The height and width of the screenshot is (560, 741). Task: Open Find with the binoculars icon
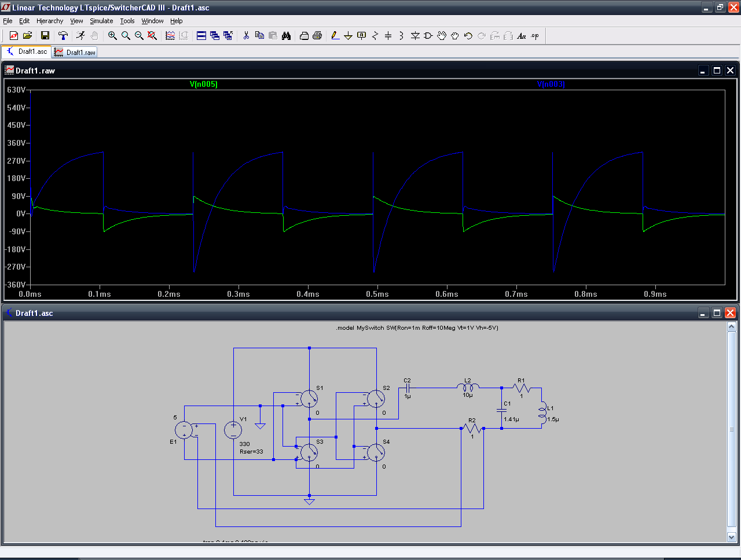pos(286,36)
